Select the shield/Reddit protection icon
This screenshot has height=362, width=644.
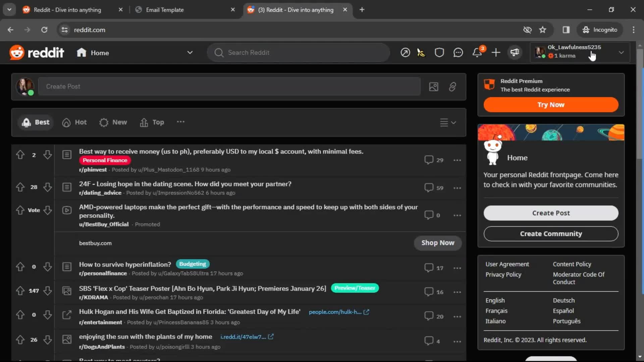[439, 52]
